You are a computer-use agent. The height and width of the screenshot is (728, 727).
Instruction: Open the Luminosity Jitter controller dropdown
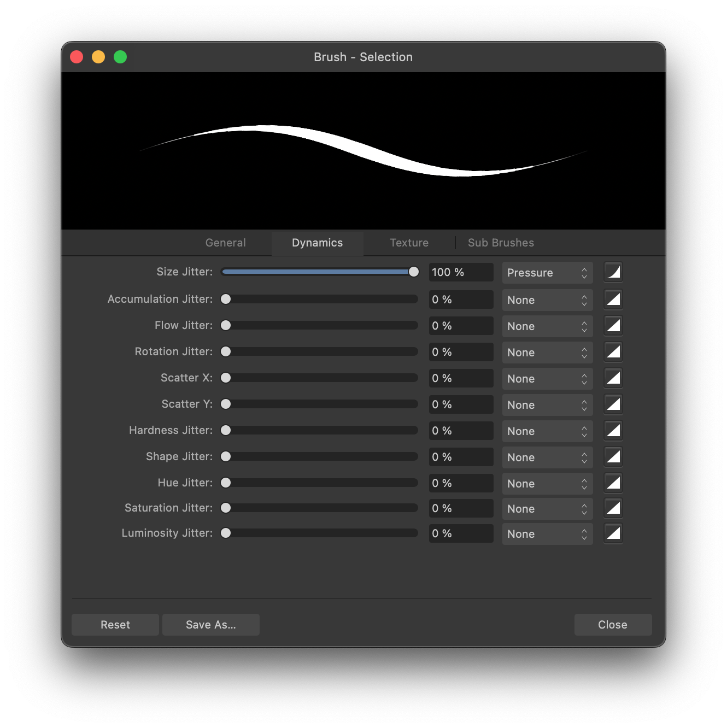coord(547,534)
